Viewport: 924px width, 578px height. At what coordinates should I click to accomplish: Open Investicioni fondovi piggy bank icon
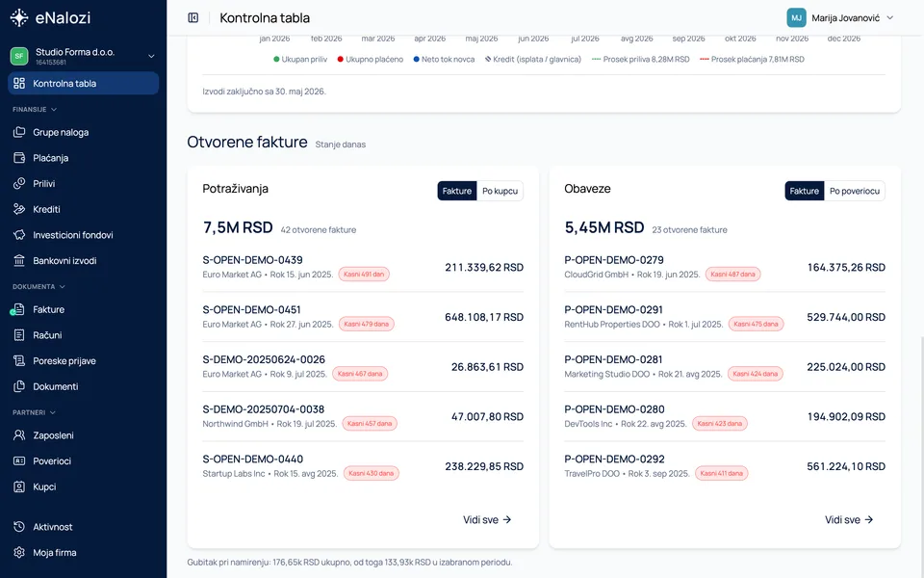pyautogui.click(x=19, y=235)
